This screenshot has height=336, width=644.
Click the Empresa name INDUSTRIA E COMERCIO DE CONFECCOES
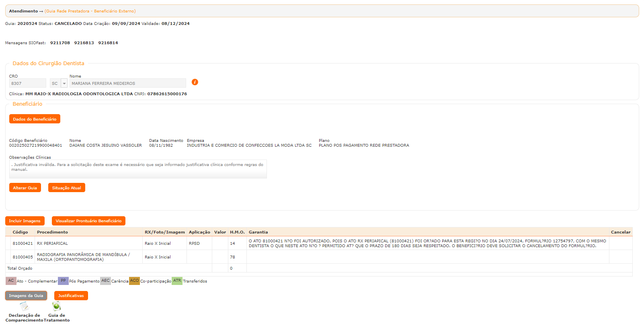[249, 145]
